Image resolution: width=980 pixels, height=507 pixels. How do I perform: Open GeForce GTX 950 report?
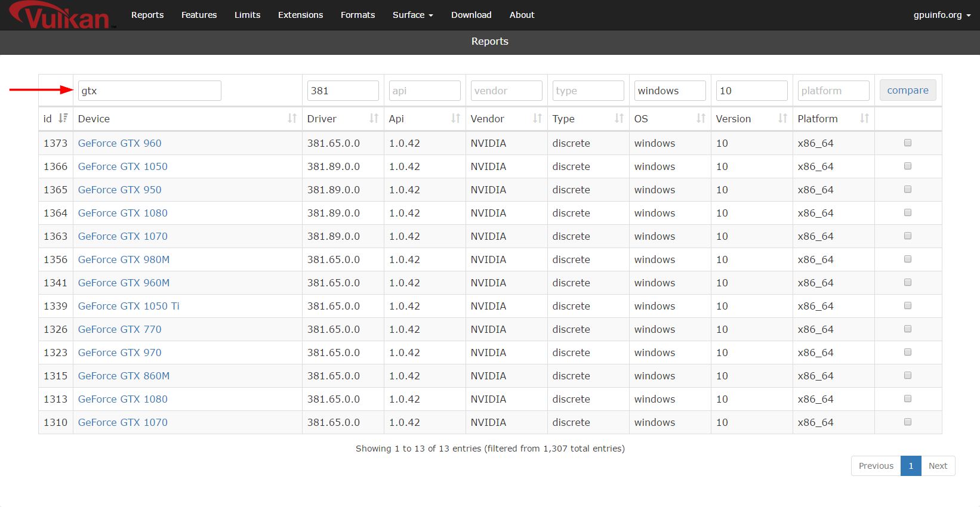point(119,190)
